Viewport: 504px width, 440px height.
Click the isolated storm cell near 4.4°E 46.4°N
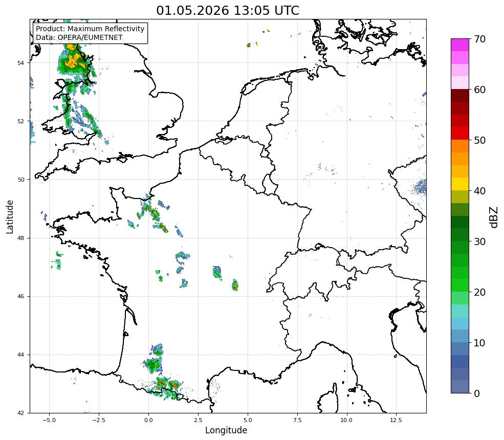click(235, 285)
